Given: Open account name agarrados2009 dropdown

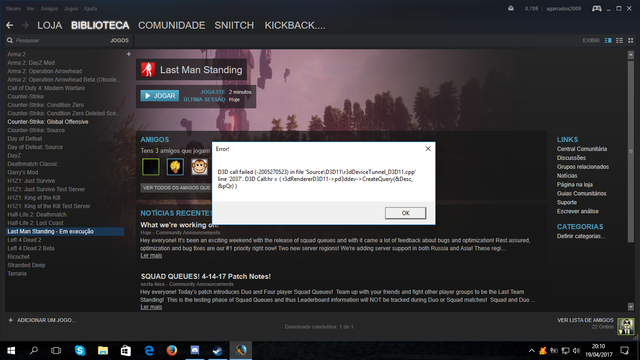Looking at the screenshot, I should 563,9.
